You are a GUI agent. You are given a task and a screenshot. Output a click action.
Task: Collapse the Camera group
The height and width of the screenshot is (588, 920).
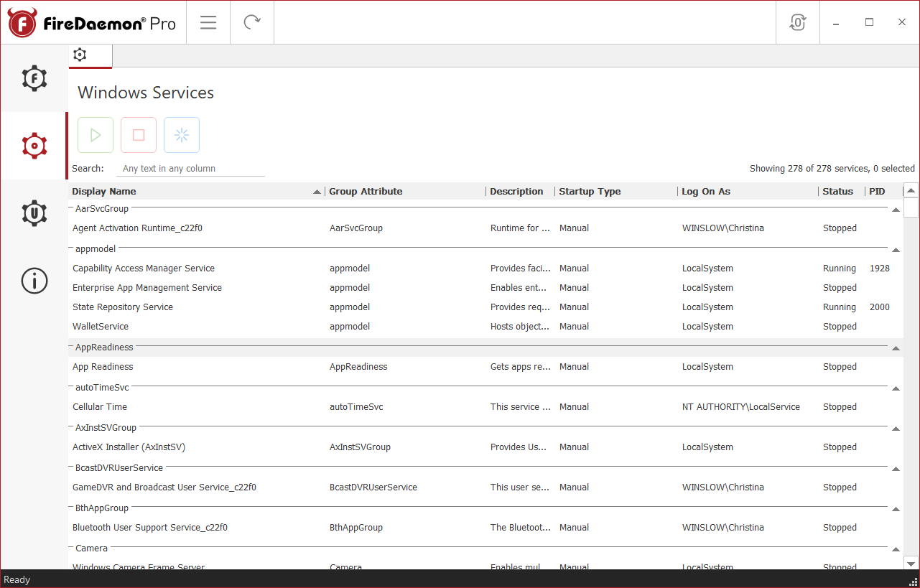click(896, 549)
